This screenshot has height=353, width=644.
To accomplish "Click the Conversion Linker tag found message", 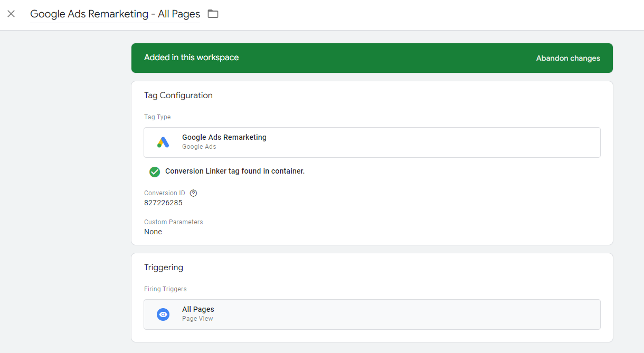I will pyautogui.click(x=235, y=171).
